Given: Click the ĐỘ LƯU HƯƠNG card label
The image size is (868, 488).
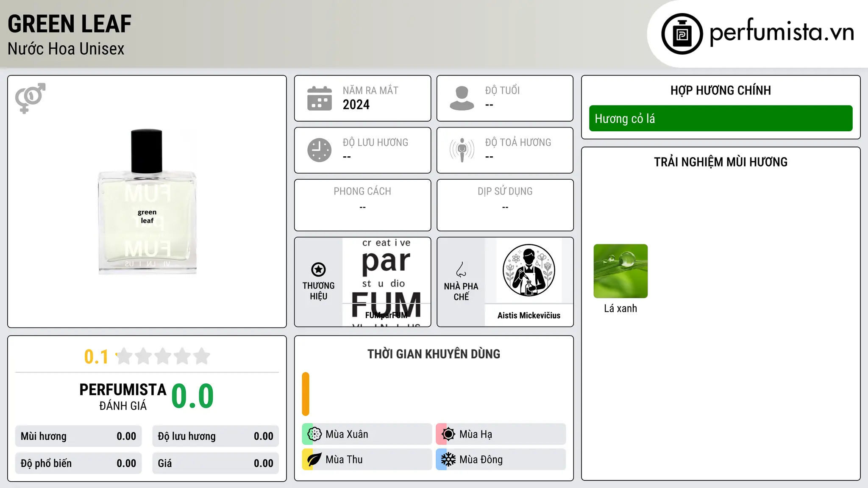Looking at the screenshot, I should click(x=376, y=142).
